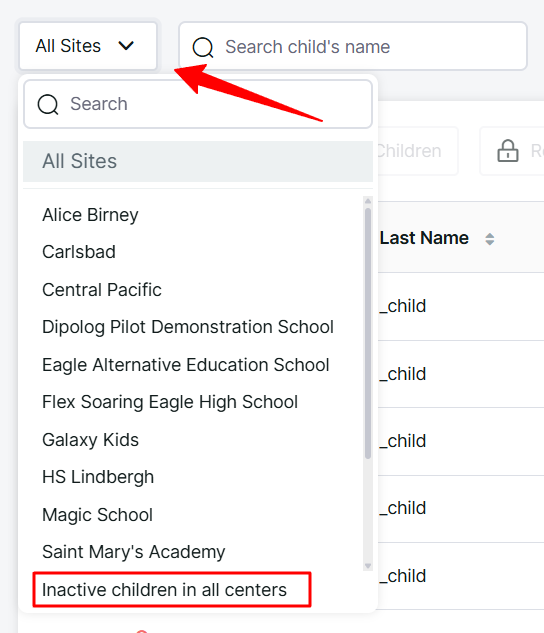Focus the Search child's name field
Image resolution: width=544 pixels, height=633 pixels.
pos(353,46)
